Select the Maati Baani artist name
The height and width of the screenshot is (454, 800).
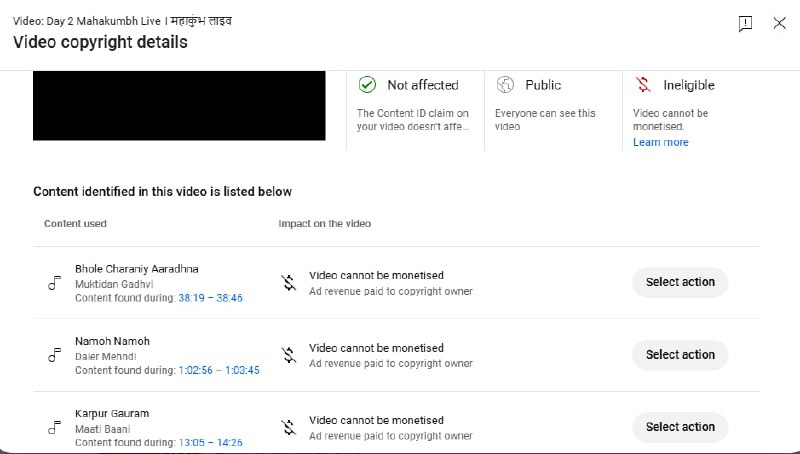point(103,429)
